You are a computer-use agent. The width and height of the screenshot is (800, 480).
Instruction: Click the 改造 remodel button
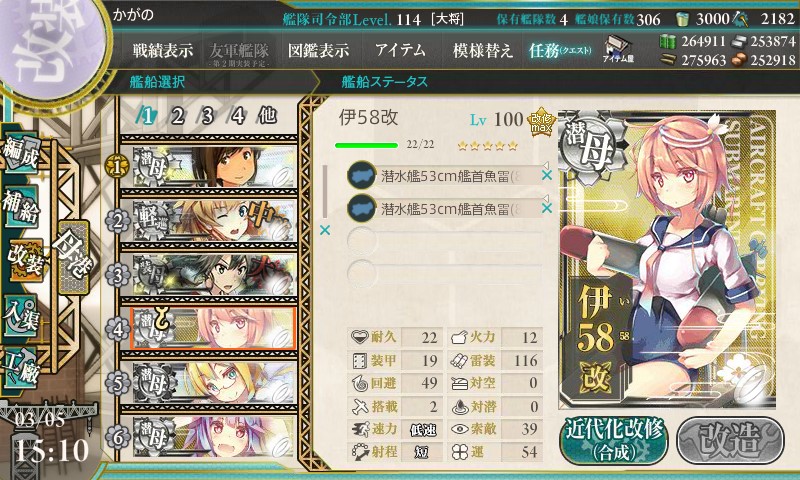730,440
